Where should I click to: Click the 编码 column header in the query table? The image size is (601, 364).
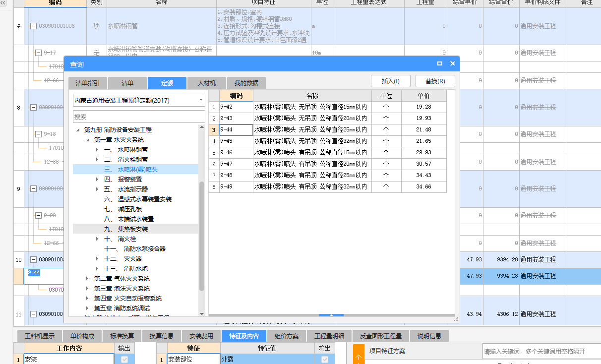pos(237,96)
